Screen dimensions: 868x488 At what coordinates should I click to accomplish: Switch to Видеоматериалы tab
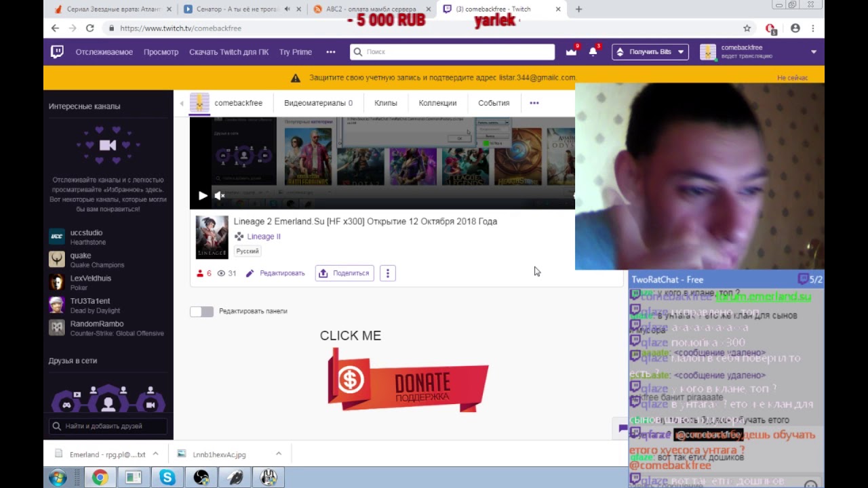click(x=318, y=103)
